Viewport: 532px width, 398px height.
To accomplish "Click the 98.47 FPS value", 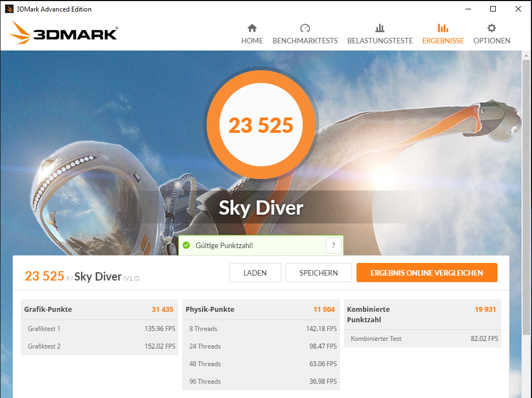I will pyautogui.click(x=323, y=346).
